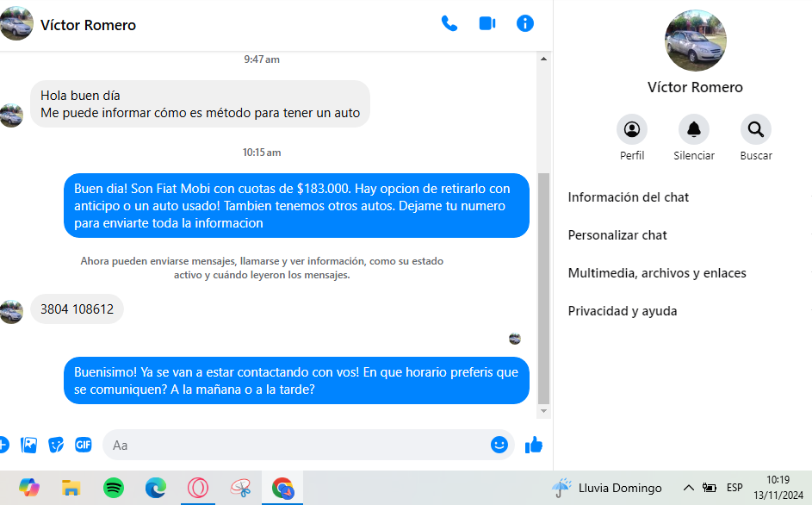Show hidden system tray icons chevron
Screen dimensions: 812x505
coord(688,488)
